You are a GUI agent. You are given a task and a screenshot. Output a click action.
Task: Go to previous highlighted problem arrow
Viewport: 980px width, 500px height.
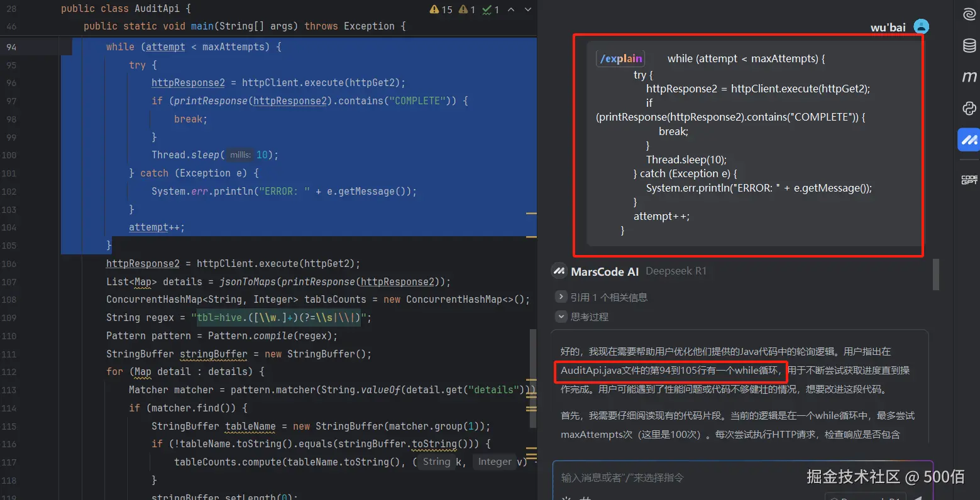[511, 9]
